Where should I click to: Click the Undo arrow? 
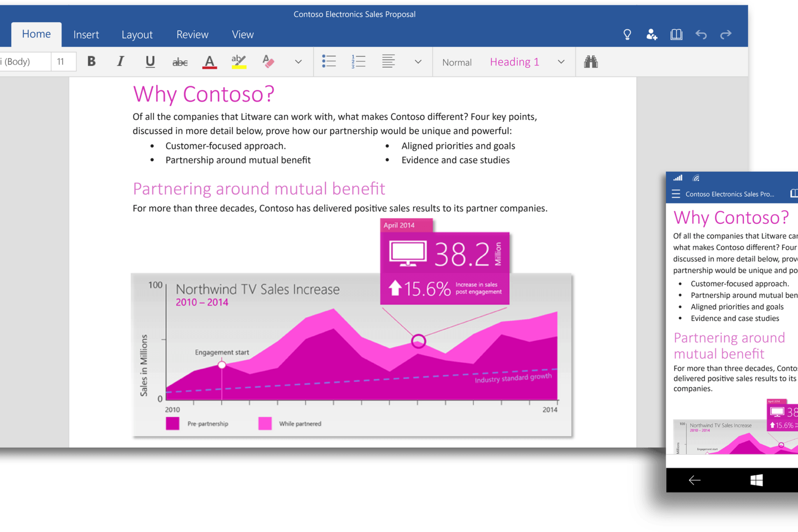(701, 35)
